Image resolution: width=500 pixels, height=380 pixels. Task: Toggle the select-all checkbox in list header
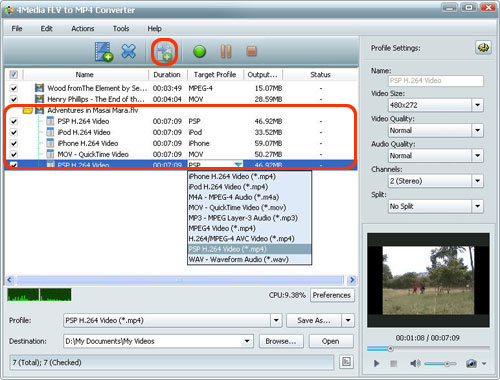point(13,74)
